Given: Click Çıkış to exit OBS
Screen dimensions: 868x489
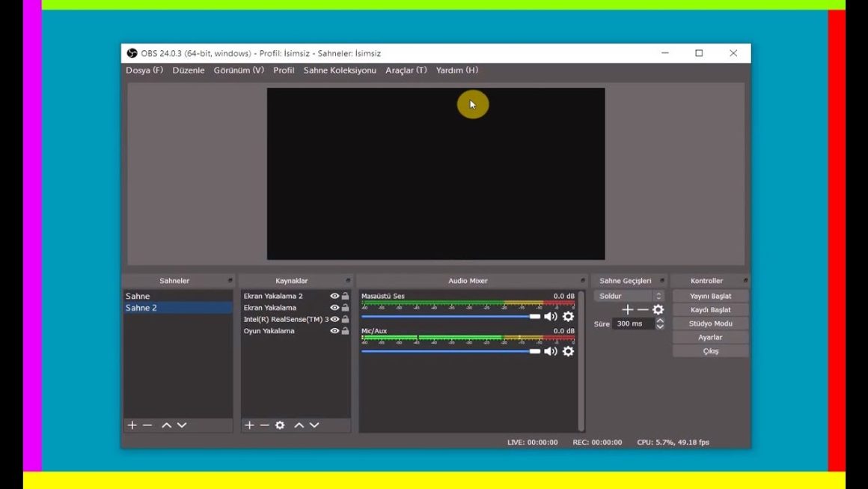Looking at the screenshot, I should (x=710, y=351).
